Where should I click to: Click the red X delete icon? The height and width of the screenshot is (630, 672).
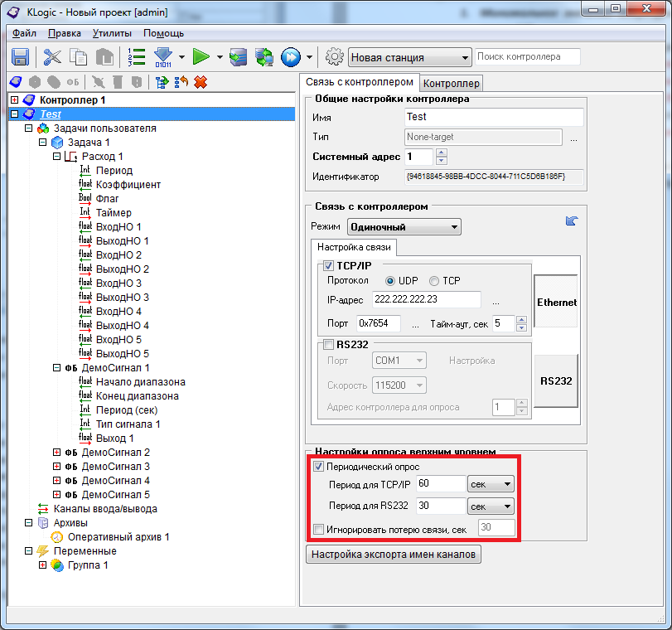(200, 82)
